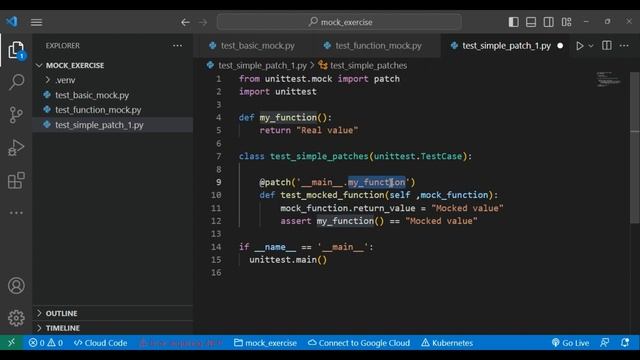Toggle the primary side bar layout icon
The height and width of the screenshot is (360, 640).
tap(513, 22)
